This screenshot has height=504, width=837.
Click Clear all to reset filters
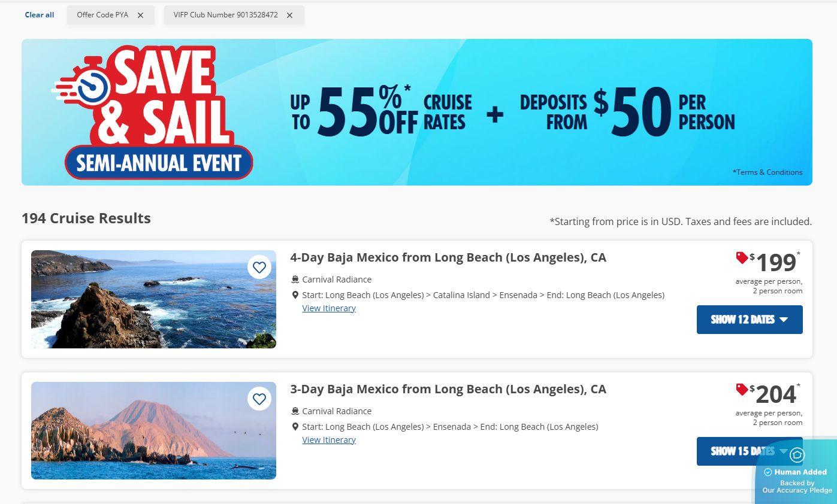tap(39, 15)
